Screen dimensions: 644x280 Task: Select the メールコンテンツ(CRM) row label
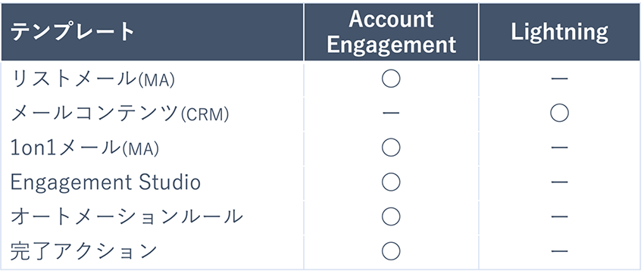pyautogui.click(x=120, y=114)
